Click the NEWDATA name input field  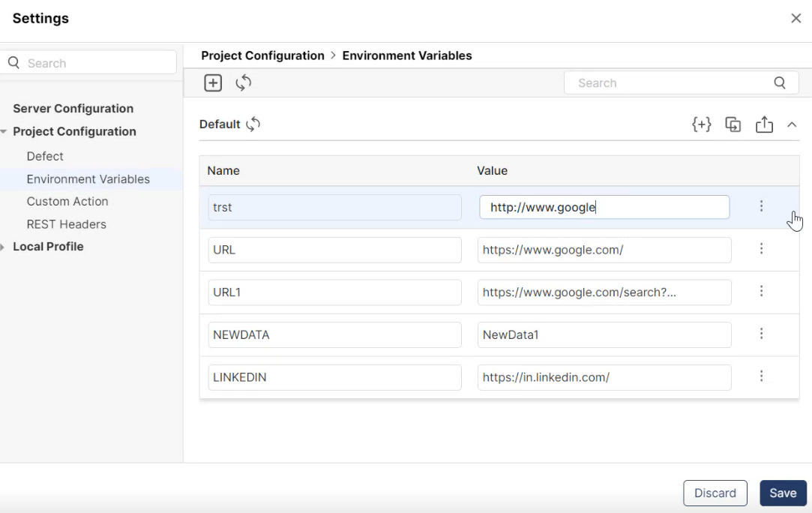(334, 335)
